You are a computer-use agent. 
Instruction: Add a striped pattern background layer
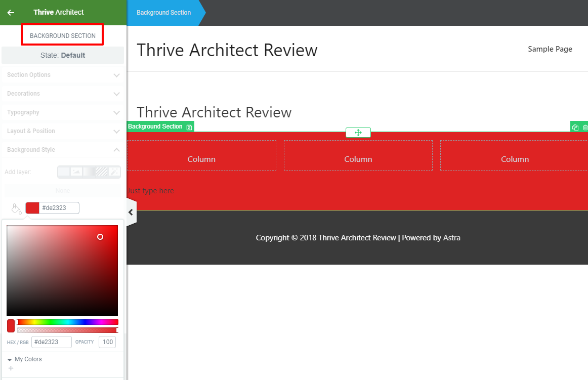pyautogui.click(x=101, y=172)
